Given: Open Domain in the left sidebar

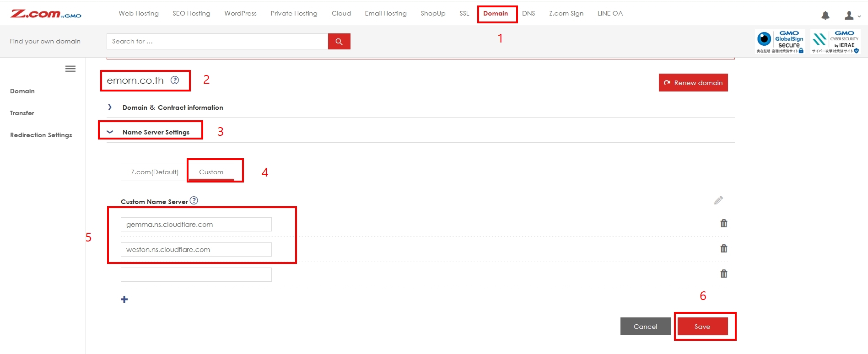Looking at the screenshot, I should pos(22,91).
